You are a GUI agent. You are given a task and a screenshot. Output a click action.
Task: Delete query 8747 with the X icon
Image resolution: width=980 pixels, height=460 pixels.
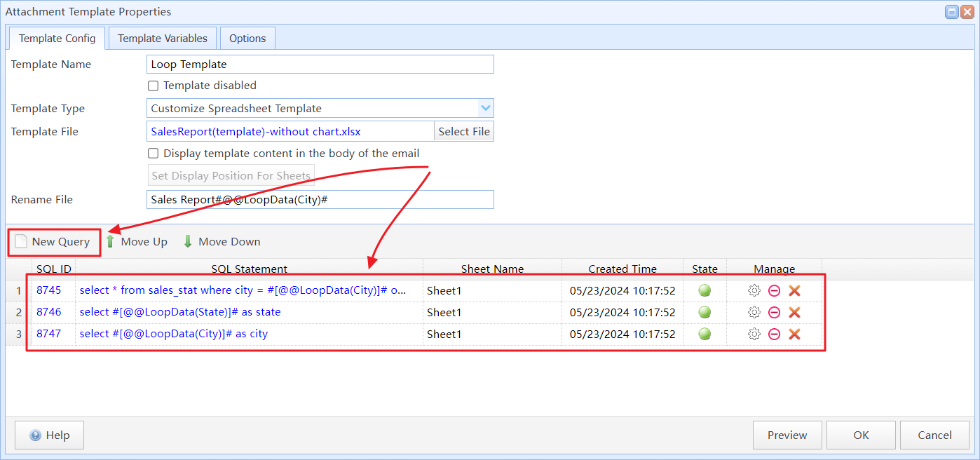click(794, 334)
